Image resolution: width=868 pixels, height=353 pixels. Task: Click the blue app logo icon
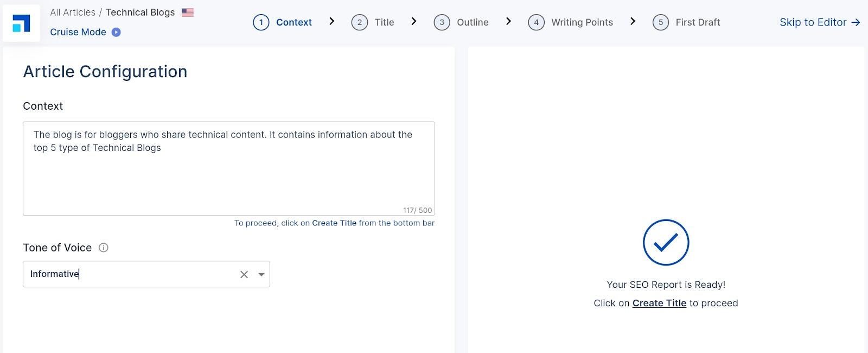click(x=21, y=23)
